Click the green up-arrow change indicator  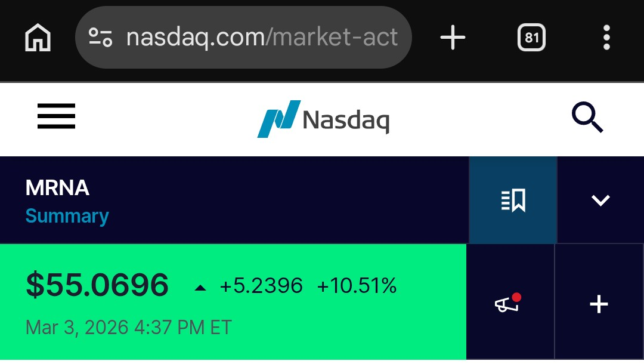point(200,288)
